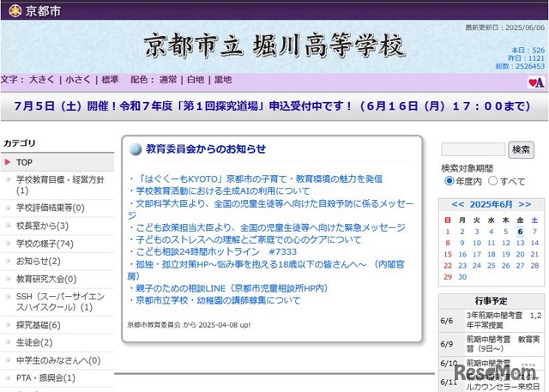Open 子どものストレスへの理解 link
This screenshot has height=392, width=549.
coord(248,240)
